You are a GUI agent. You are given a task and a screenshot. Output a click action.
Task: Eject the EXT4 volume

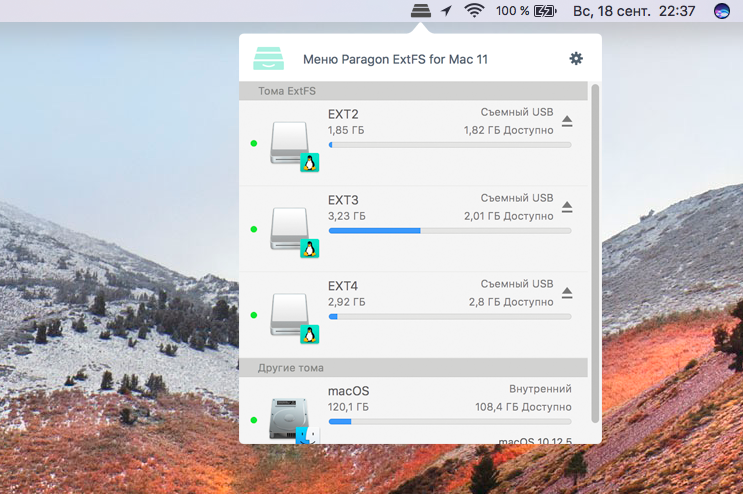pos(567,293)
